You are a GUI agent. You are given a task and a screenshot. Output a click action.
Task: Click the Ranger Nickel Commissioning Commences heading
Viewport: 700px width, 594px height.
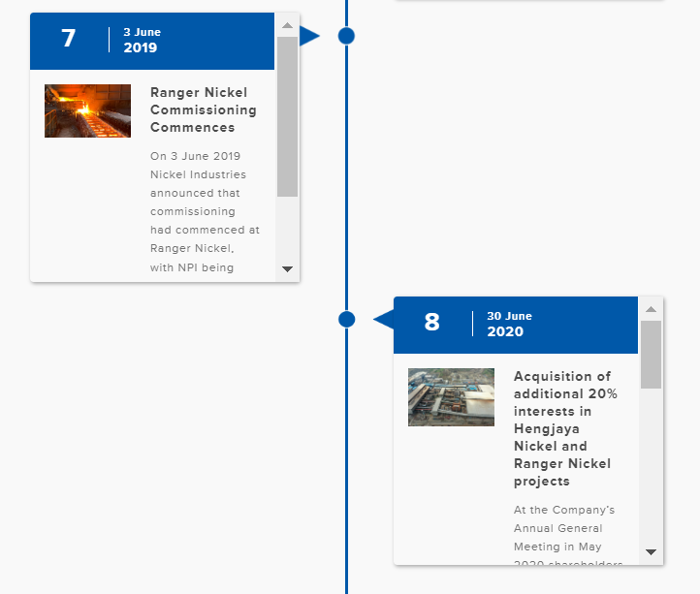[204, 109]
